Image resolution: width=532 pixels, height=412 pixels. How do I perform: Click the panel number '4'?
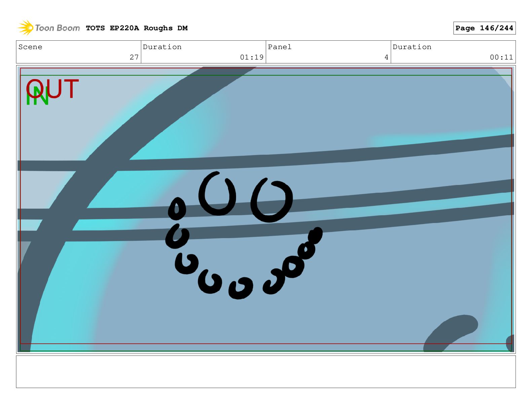pos(386,57)
